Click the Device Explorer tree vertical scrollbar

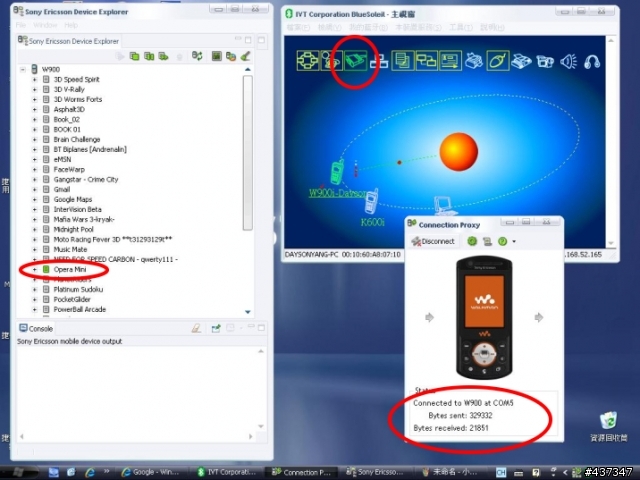pyautogui.click(x=247, y=153)
